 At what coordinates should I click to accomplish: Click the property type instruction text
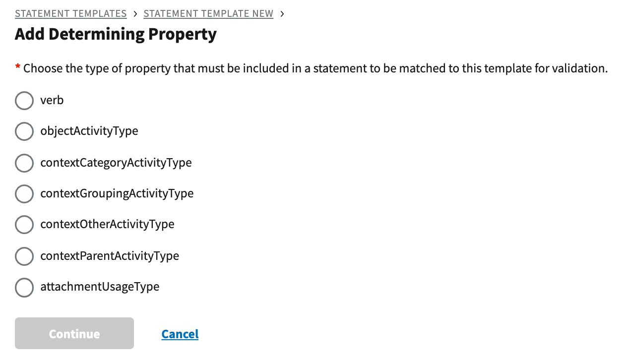pyautogui.click(x=316, y=68)
